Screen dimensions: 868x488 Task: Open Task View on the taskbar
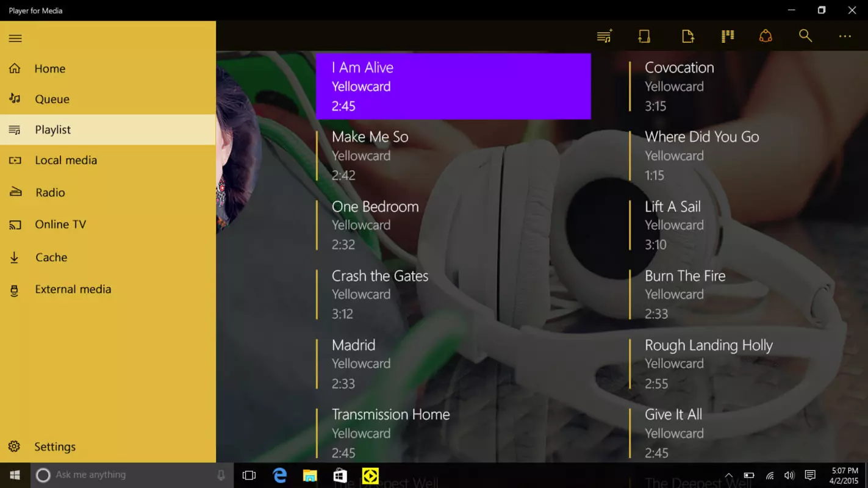(x=249, y=475)
